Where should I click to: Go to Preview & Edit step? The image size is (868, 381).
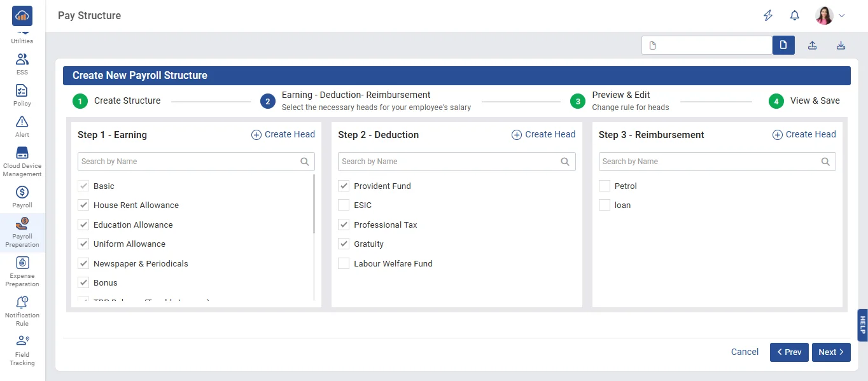pos(578,101)
